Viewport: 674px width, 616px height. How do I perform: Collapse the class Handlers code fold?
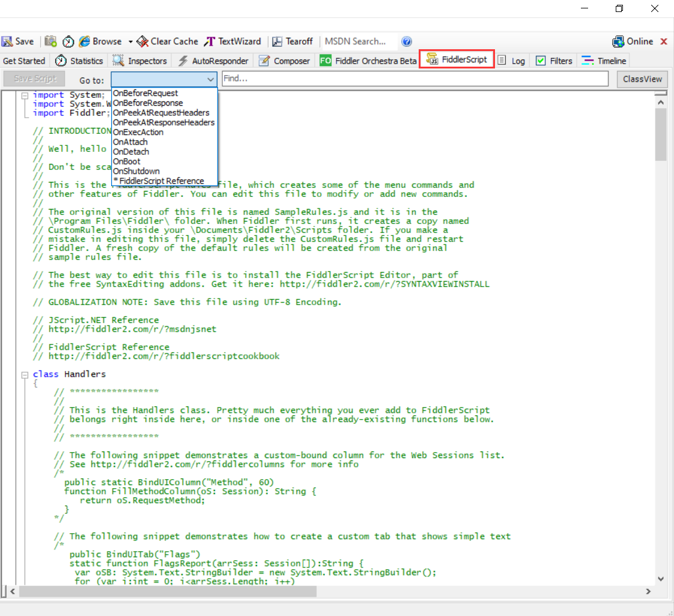coord(25,375)
